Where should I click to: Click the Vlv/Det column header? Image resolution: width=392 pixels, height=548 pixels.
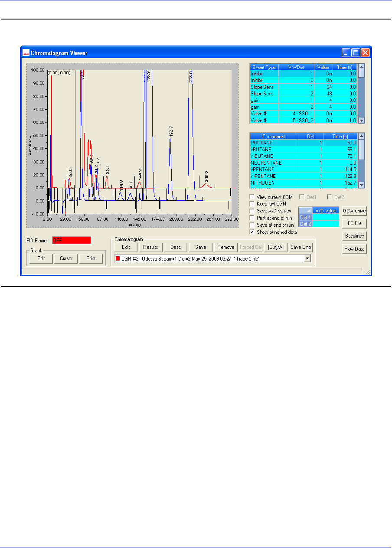pos(297,67)
